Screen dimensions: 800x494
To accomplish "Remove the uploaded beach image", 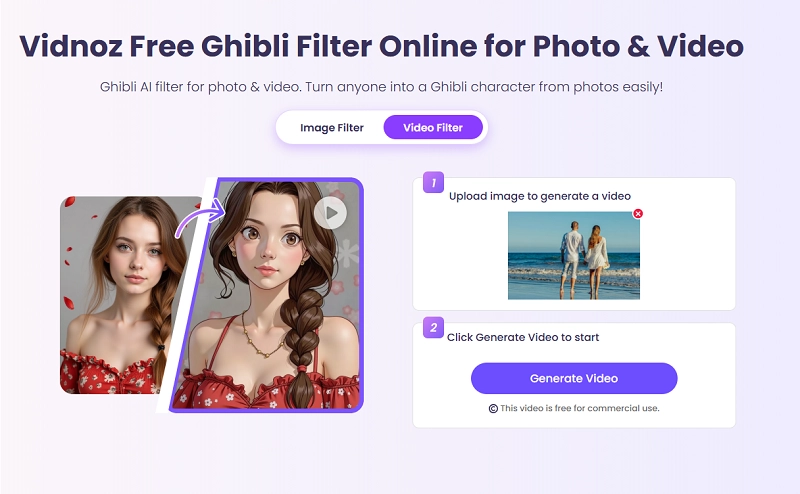I will click(638, 213).
